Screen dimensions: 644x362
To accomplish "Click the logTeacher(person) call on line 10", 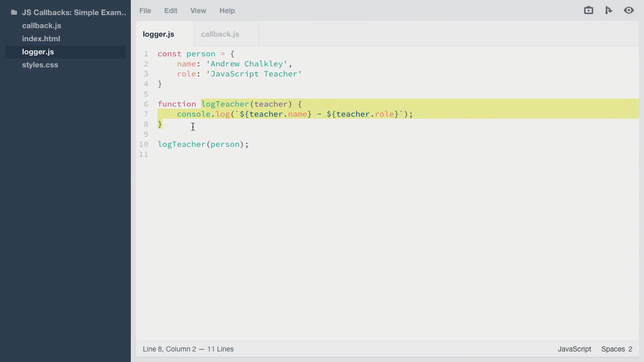I will 203,144.
